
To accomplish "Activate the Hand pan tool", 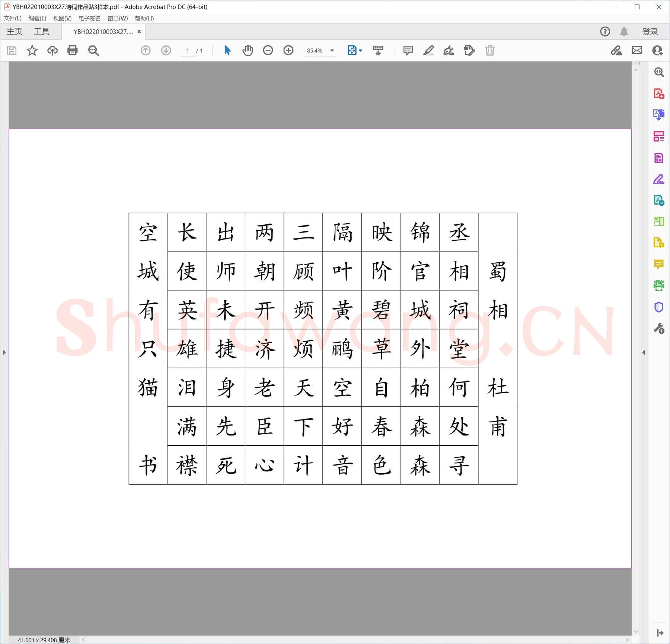I will 248,50.
